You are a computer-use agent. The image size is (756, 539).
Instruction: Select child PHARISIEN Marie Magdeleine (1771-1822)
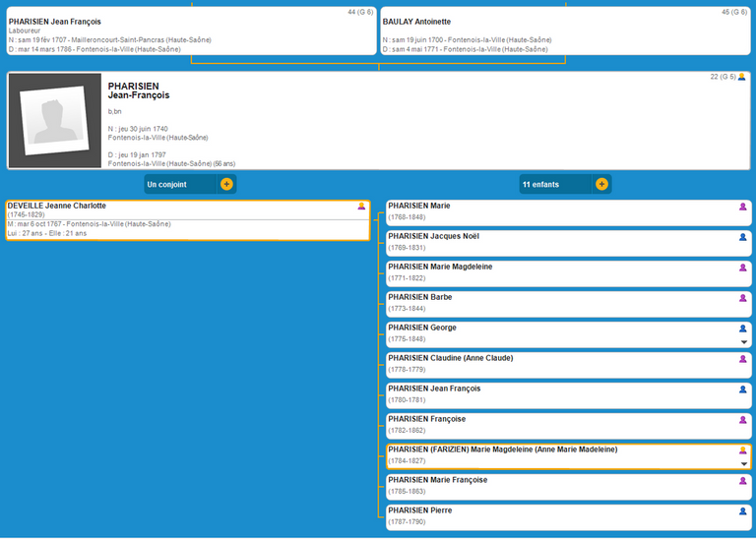tap(561, 271)
